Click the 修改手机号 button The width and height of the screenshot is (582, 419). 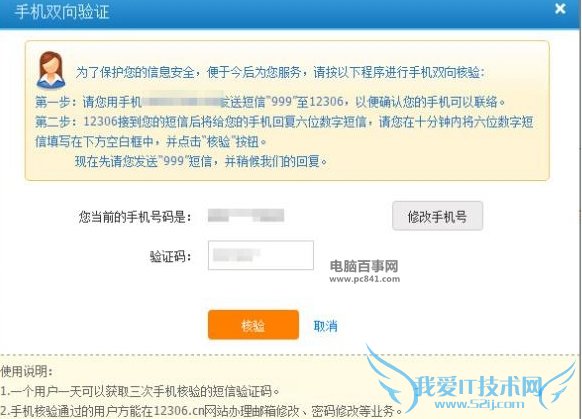click(438, 216)
